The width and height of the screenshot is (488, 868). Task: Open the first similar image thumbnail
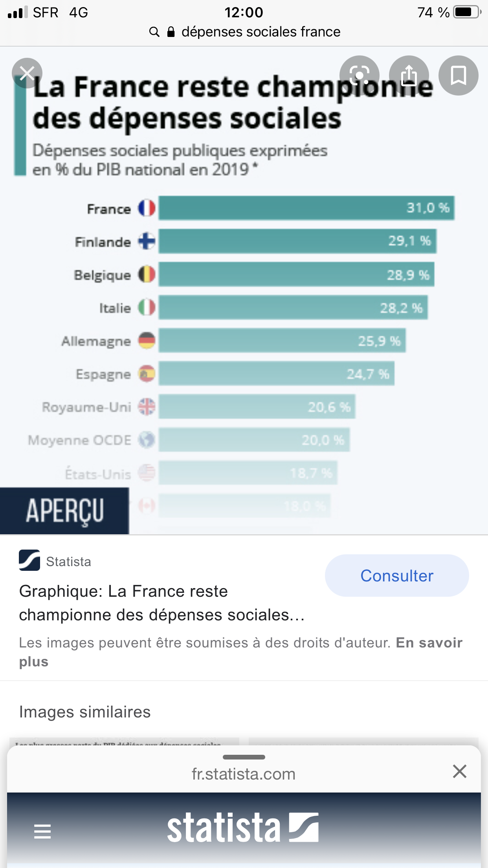click(124, 742)
